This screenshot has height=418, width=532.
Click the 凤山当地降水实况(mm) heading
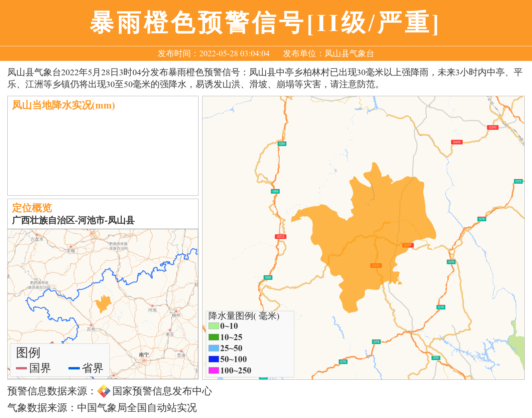click(x=64, y=105)
